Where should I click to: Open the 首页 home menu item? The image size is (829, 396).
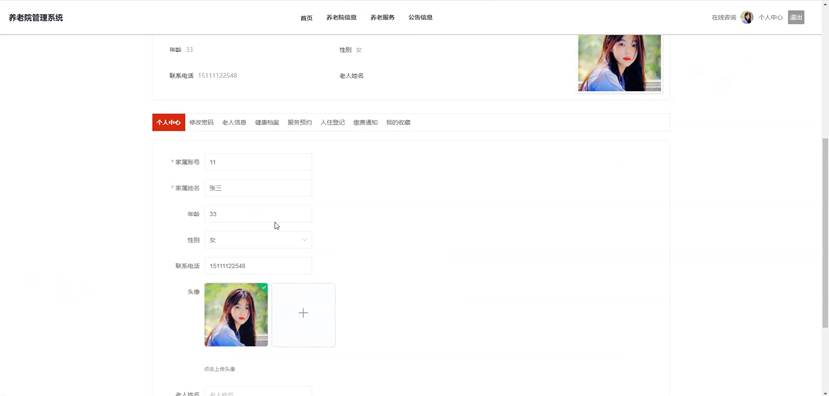(x=307, y=18)
